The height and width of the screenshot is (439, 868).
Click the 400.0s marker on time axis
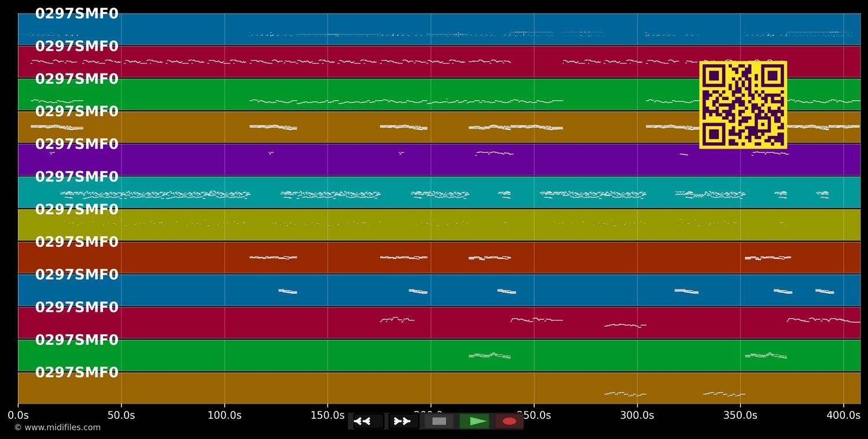coord(844,415)
